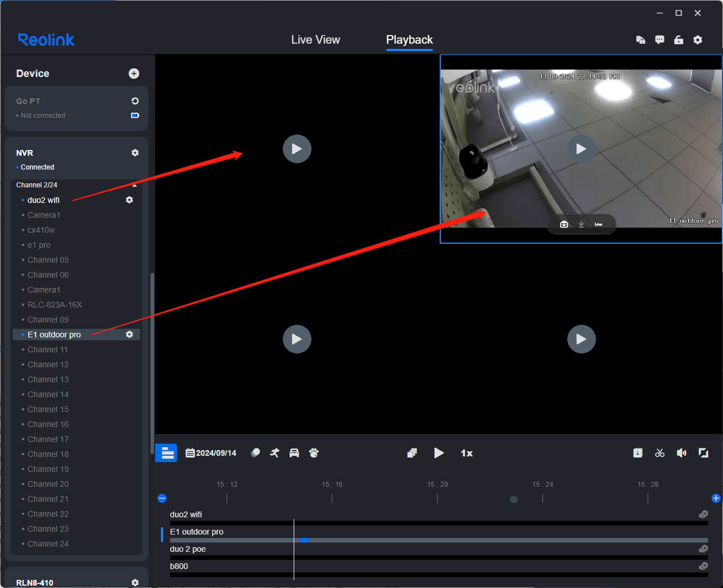Click the download recordings icon
The image size is (723, 588).
pyautogui.click(x=637, y=452)
